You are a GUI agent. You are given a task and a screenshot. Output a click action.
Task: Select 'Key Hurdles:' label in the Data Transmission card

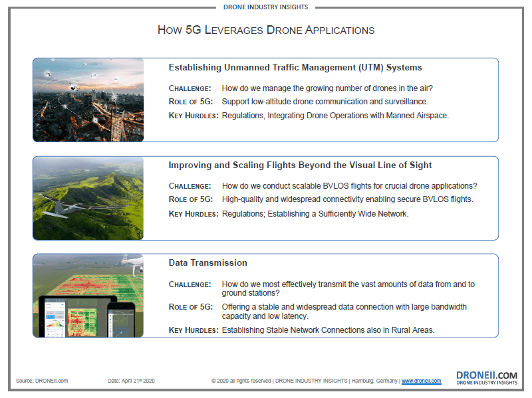193,330
